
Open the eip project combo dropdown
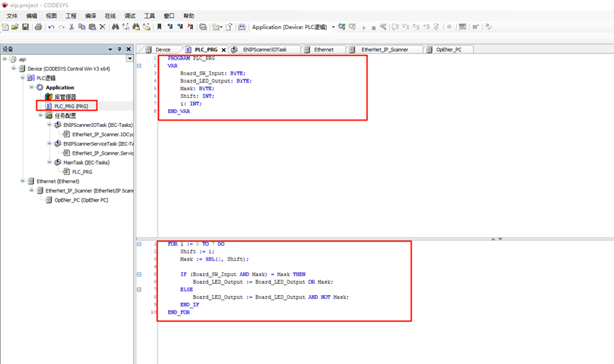[x=130, y=59]
